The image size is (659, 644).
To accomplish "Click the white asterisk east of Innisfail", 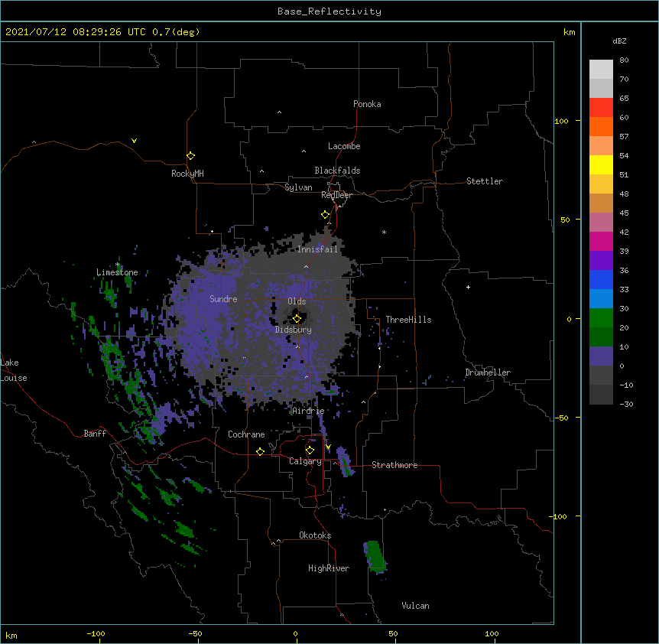I will click(x=384, y=232).
